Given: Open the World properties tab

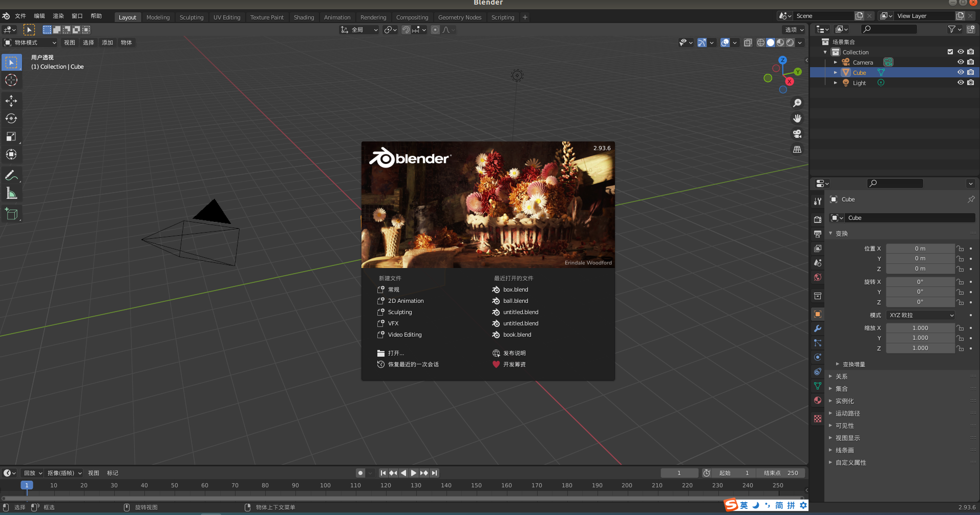Looking at the screenshot, I should click(818, 277).
